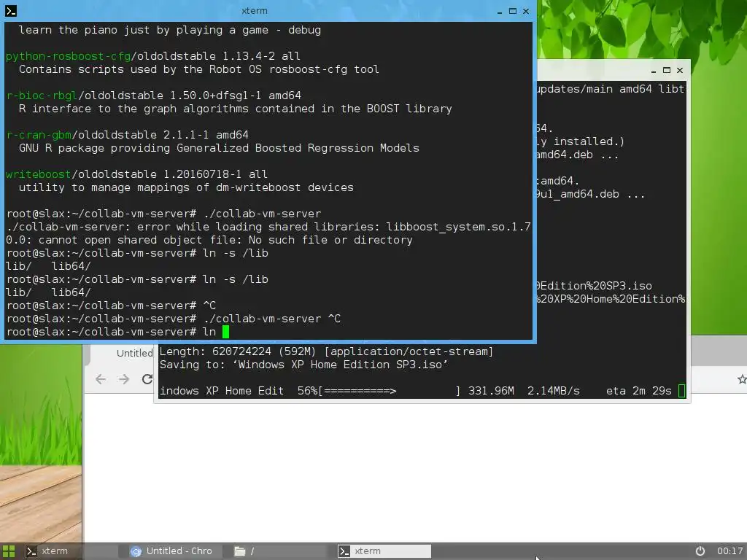
Task: Bookmark page with Chrome star icon
Action: click(x=741, y=379)
